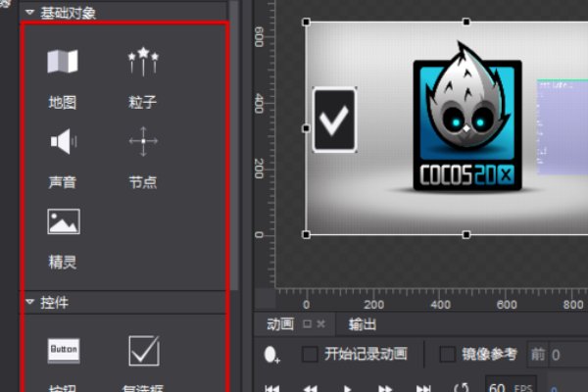Click the 节点 label text
Viewport: 588px width, 392px height.
pyautogui.click(x=143, y=182)
